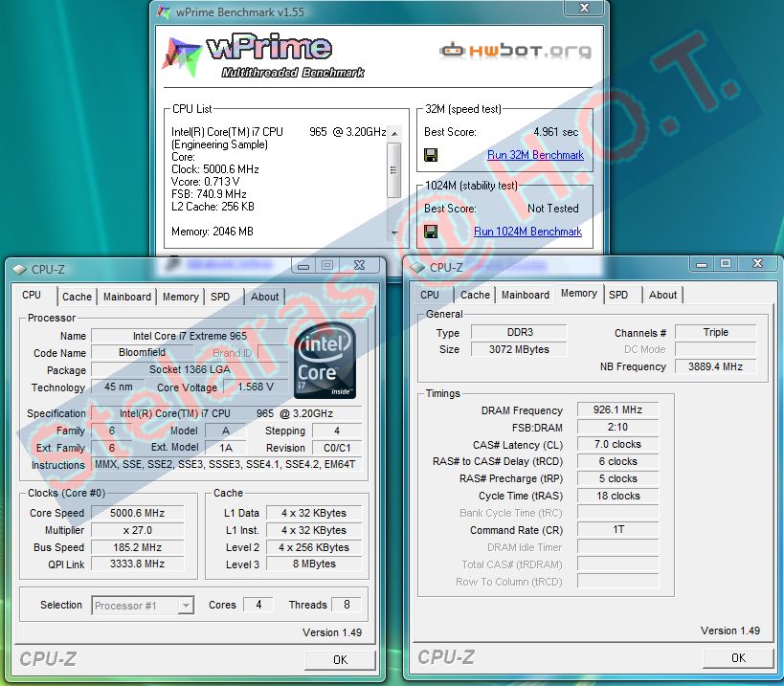Click the Package value 'Socket 1366 LGA'
Screen dimensions: 784x686
(190, 369)
